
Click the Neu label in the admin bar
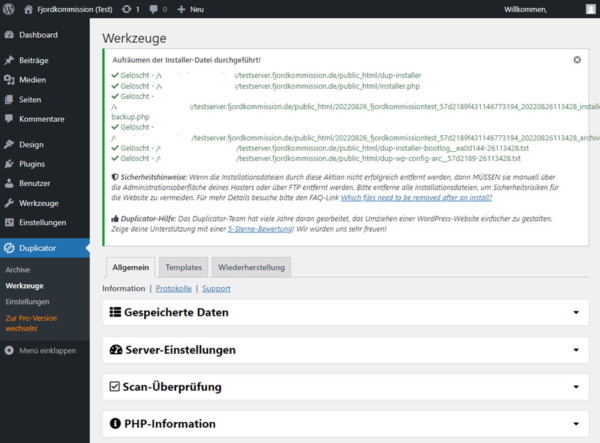pos(197,9)
